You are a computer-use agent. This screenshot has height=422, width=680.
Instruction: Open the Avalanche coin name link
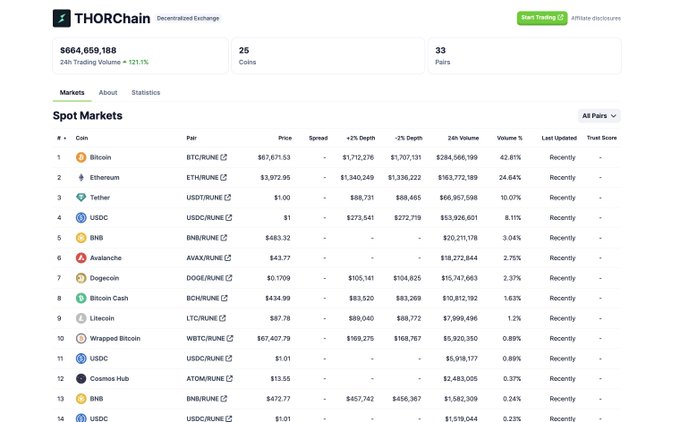(x=106, y=258)
